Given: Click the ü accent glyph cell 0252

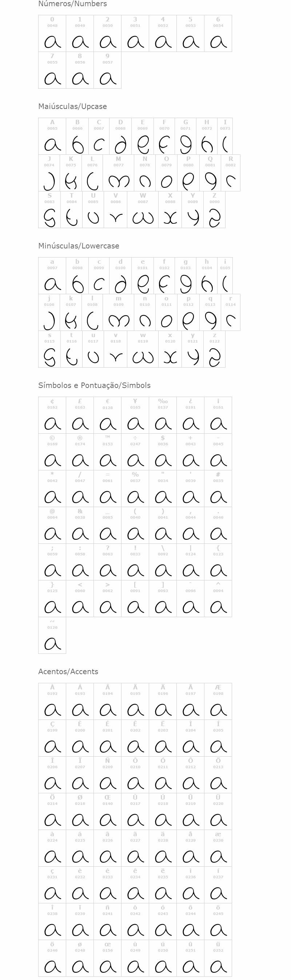Looking at the screenshot, I should [x=218, y=958].
